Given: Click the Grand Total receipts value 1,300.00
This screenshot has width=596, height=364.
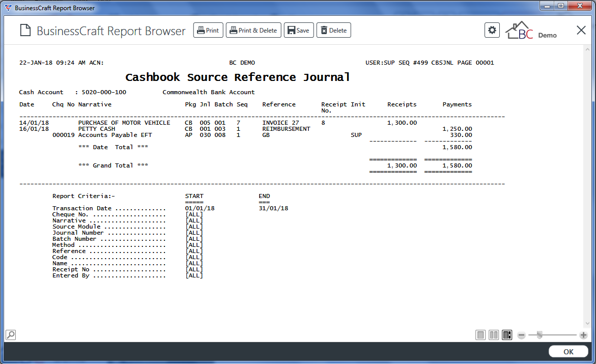Looking at the screenshot, I should point(402,165).
